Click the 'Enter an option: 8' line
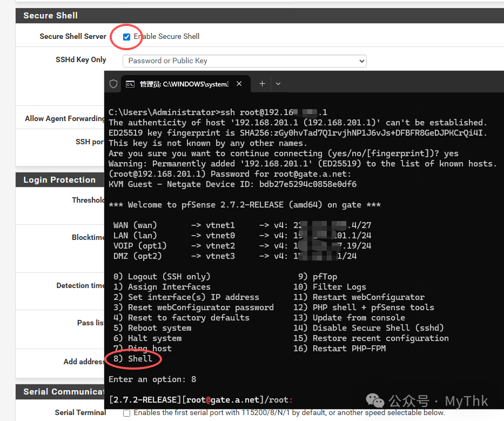504x421 pixels. (152, 379)
